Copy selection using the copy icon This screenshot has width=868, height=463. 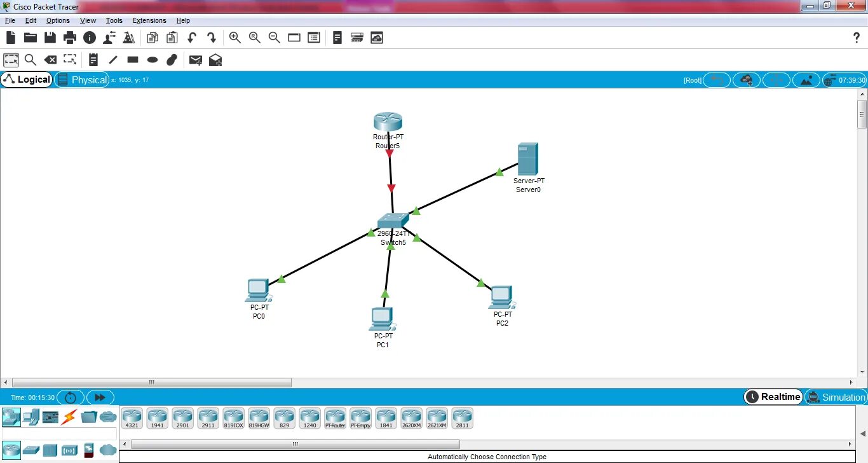(x=153, y=38)
